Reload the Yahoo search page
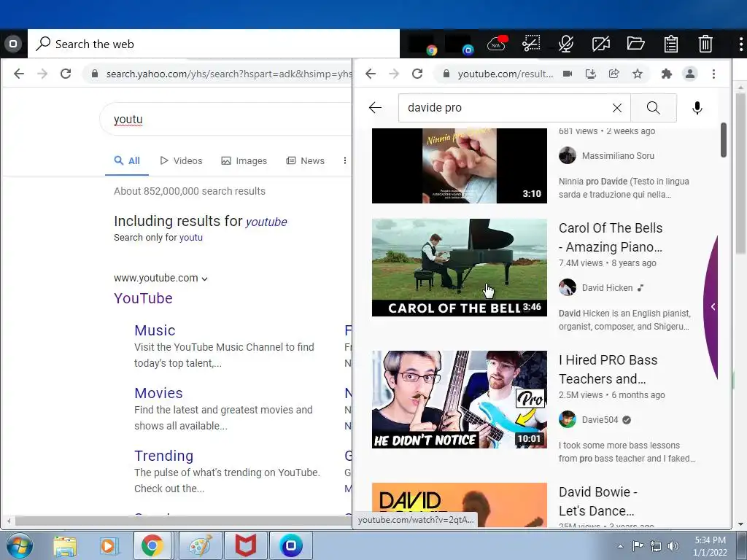Screen dimensions: 747x560 coord(66,74)
